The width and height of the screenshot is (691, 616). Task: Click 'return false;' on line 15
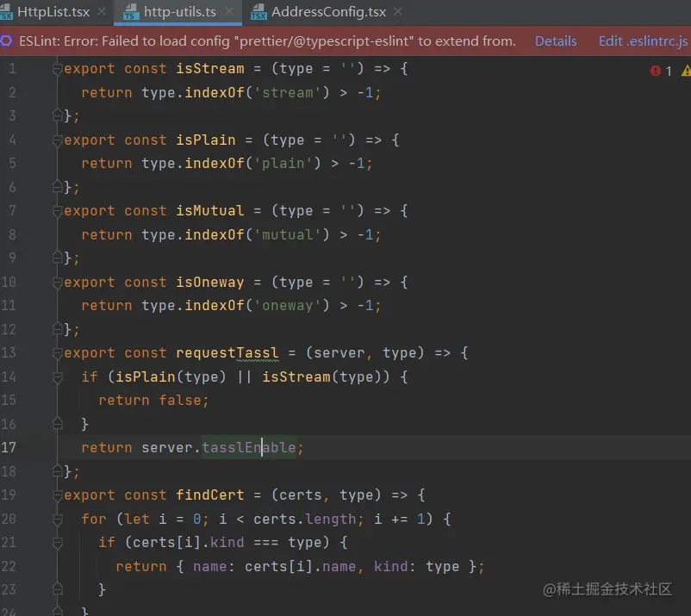[153, 400]
